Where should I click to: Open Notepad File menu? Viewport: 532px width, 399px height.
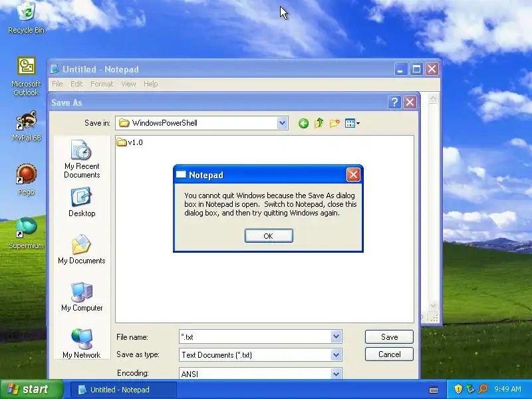pyautogui.click(x=57, y=84)
